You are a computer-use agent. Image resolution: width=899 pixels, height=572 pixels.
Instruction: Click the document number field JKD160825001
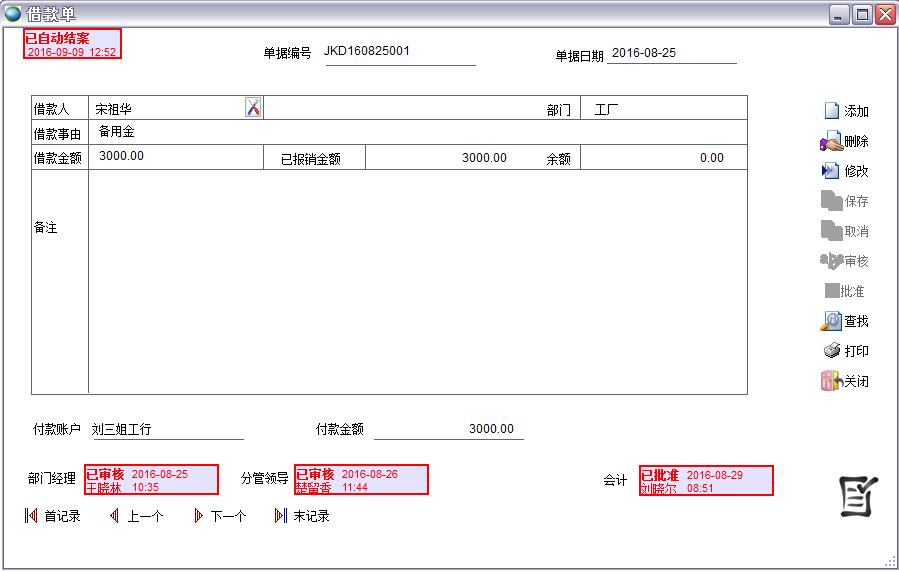(x=399, y=52)
